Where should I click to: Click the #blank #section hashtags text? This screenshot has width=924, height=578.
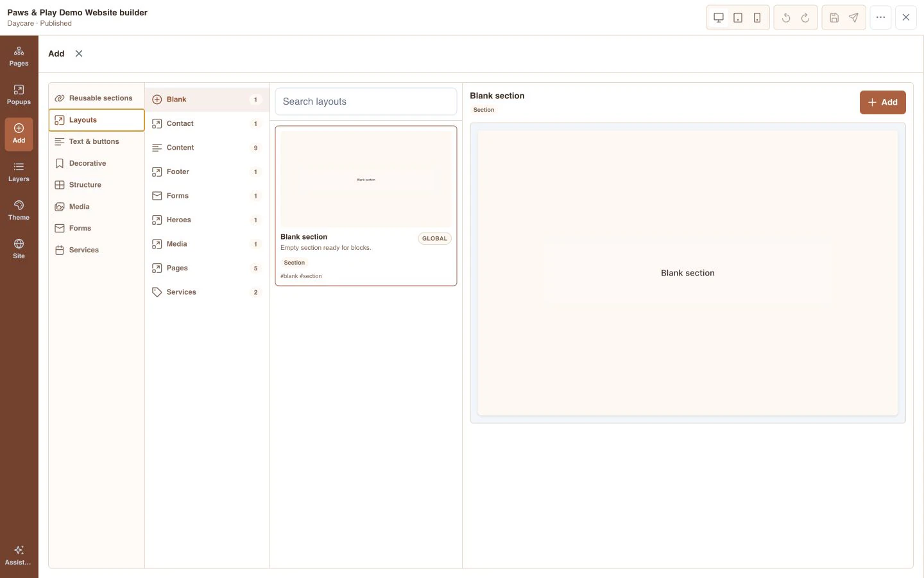coord(301,276)
